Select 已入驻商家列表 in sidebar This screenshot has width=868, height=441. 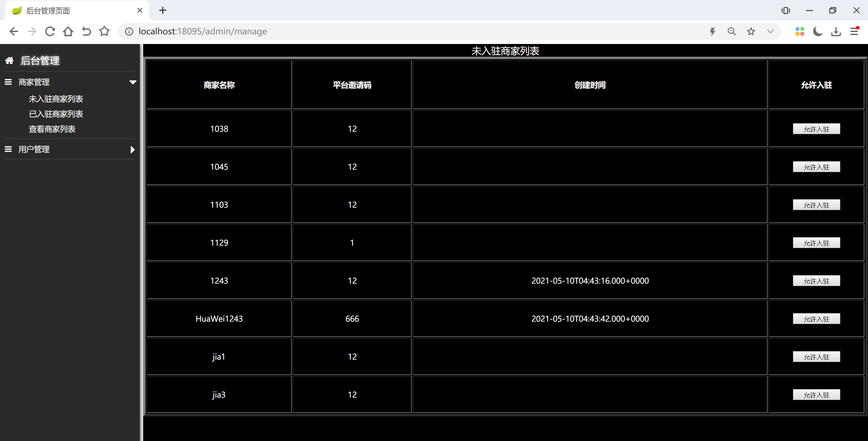(56, 114)
